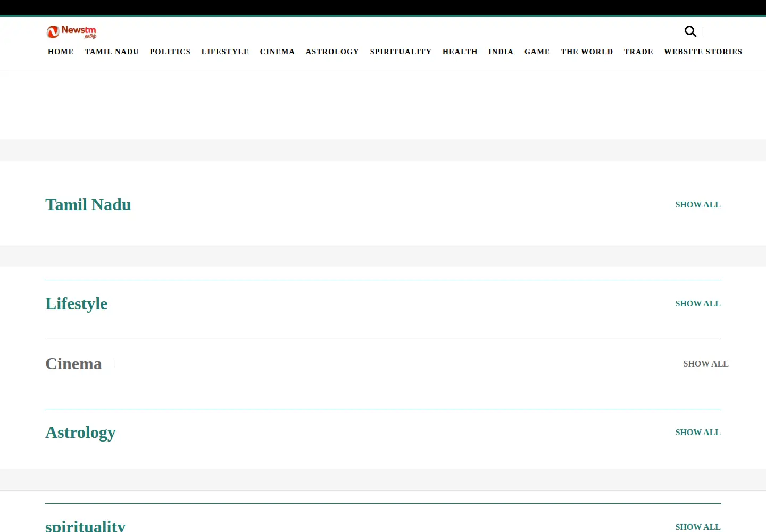
Task: Click the Lifestyle section heading
Action: coord(77,304)
